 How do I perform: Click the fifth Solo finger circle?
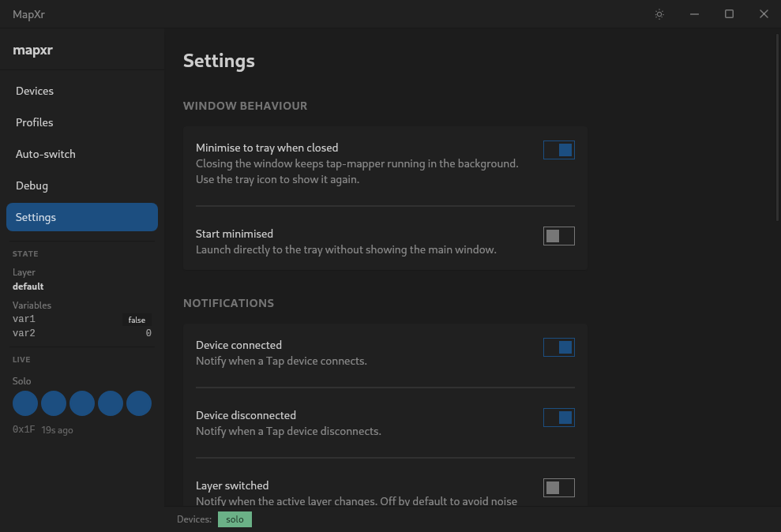[x=139, y=403]
